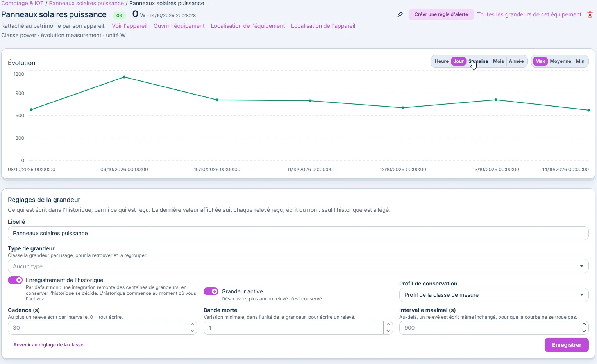Screen dimensions: 597x364
Task: Switch chart to Mois view
Action: (499, 61)
